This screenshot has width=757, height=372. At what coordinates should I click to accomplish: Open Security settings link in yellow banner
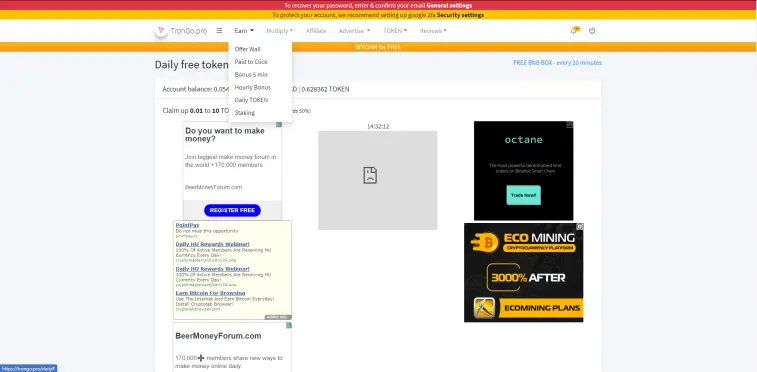460,15
